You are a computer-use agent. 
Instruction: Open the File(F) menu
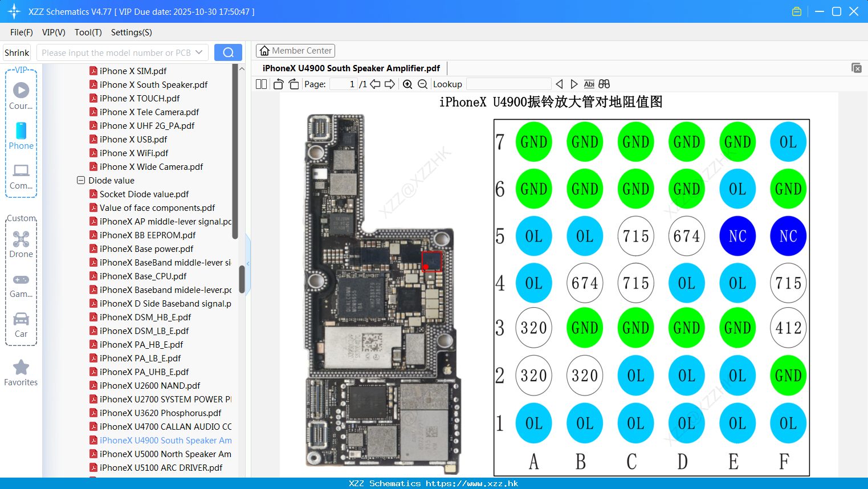click(x=22, y=32)
